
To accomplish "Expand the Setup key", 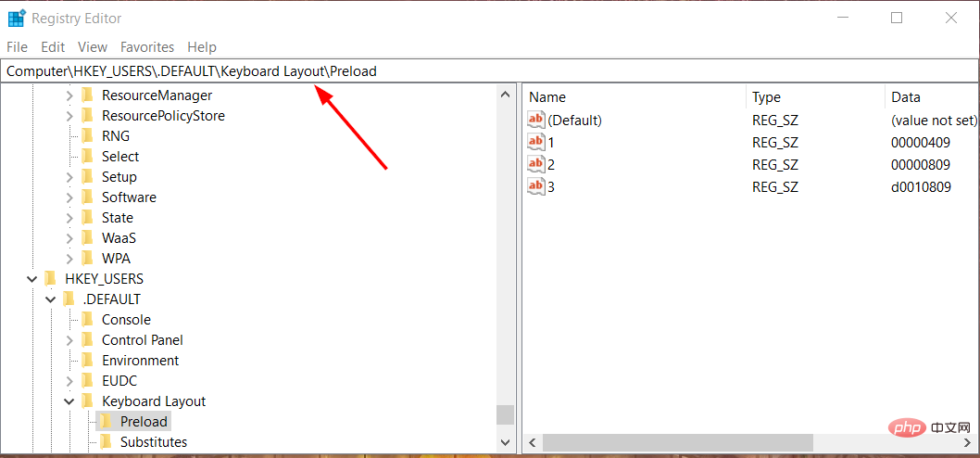I will (69, 177).
